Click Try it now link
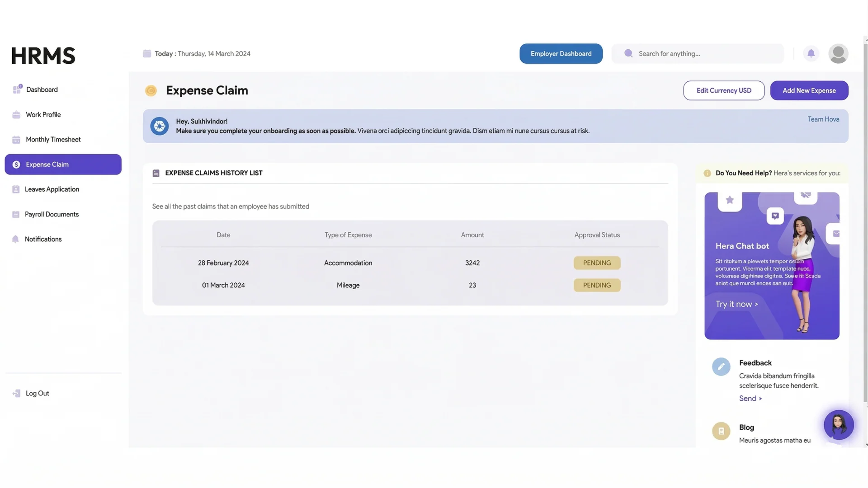 (x=736, y=304)
